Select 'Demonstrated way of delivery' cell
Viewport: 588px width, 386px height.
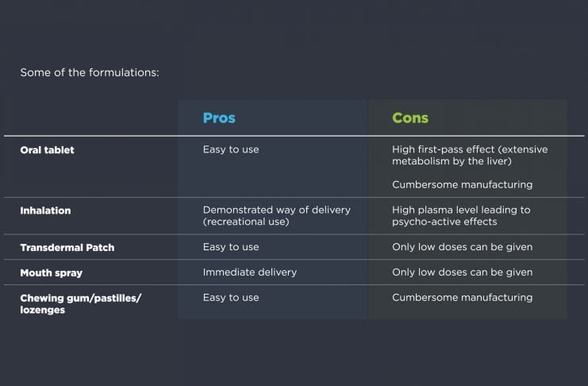pyautogui.click(x=276, y=210)
